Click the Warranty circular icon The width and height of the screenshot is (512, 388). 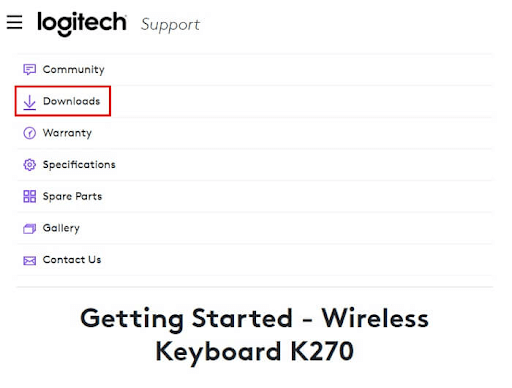(x=29, y=133)
